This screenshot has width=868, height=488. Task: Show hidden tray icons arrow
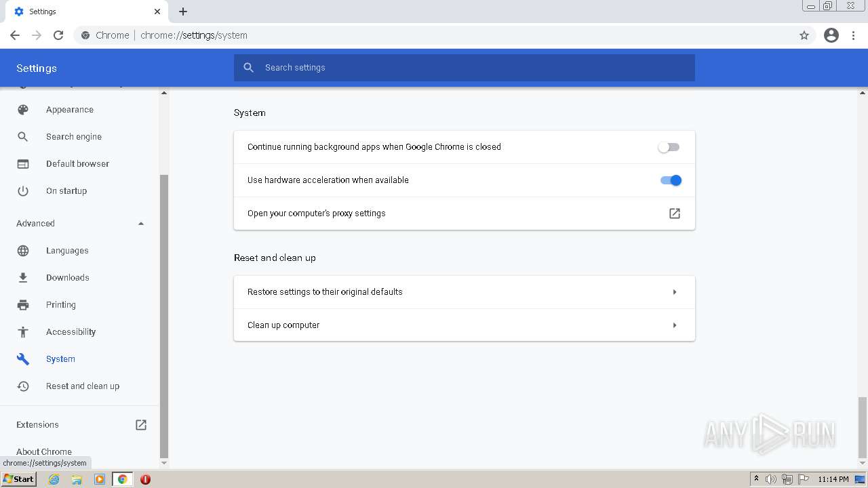756,479
